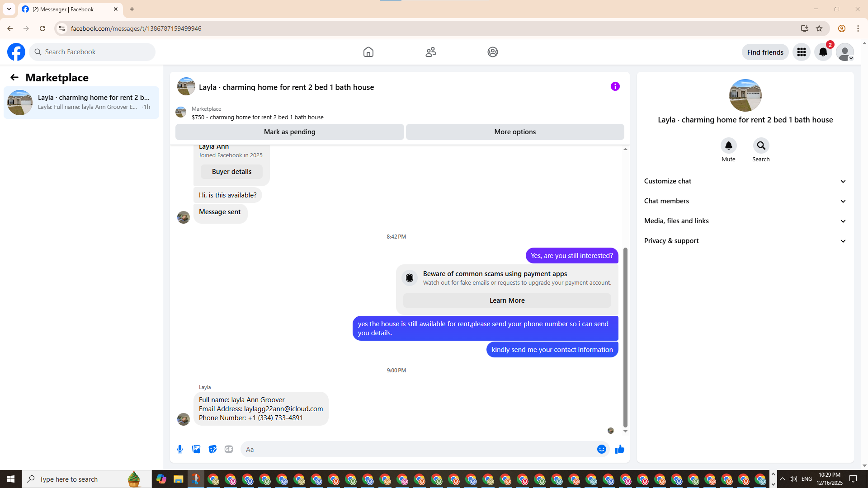Click the Windows taskbar search box

(x=87, y=479)
